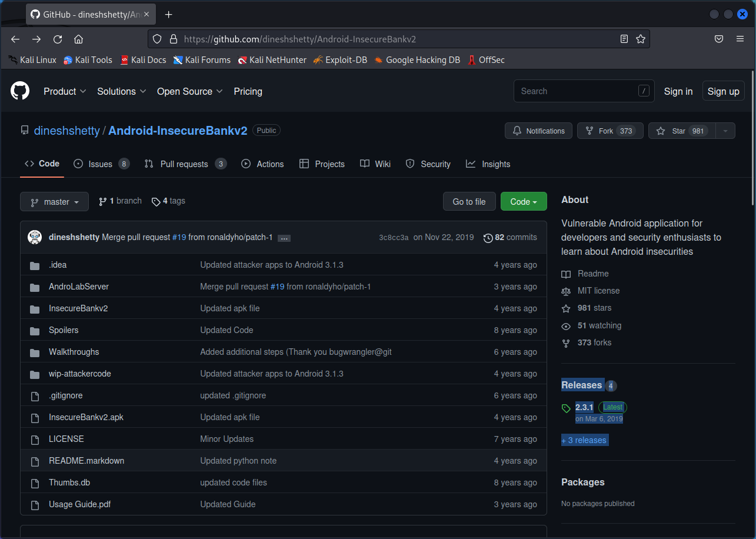Open the Projects tab
The width and height of the screenshot is (756, 539).
(322, 164)
